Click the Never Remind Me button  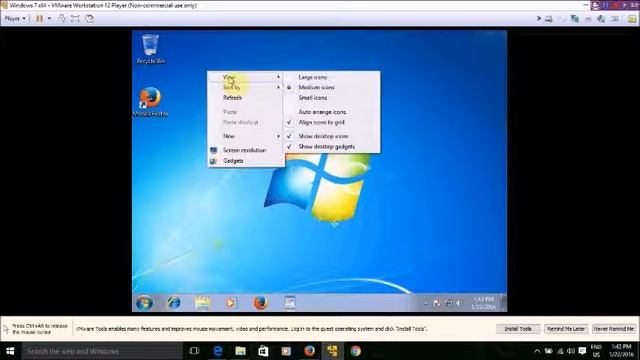pyautogui.click(x=613, y=329)
